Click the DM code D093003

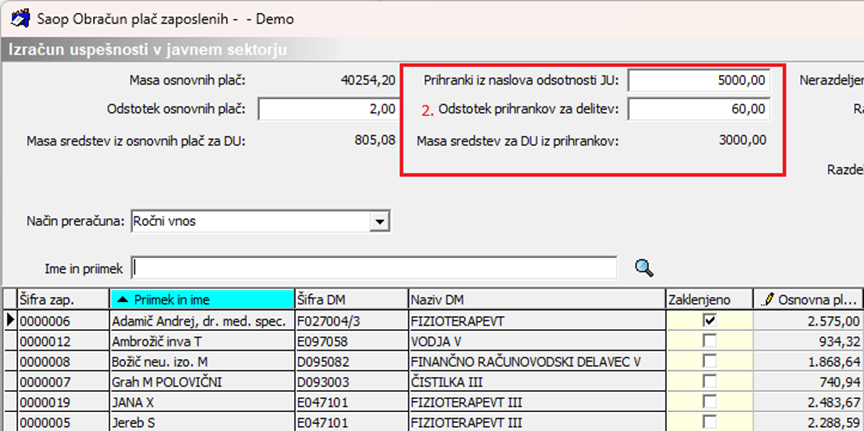(323, 382)
